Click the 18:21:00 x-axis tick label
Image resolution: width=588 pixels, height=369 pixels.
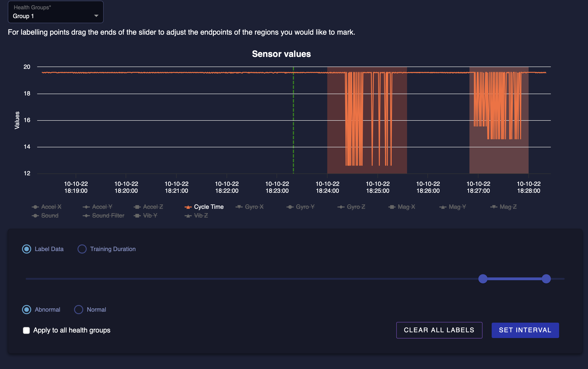177,187
